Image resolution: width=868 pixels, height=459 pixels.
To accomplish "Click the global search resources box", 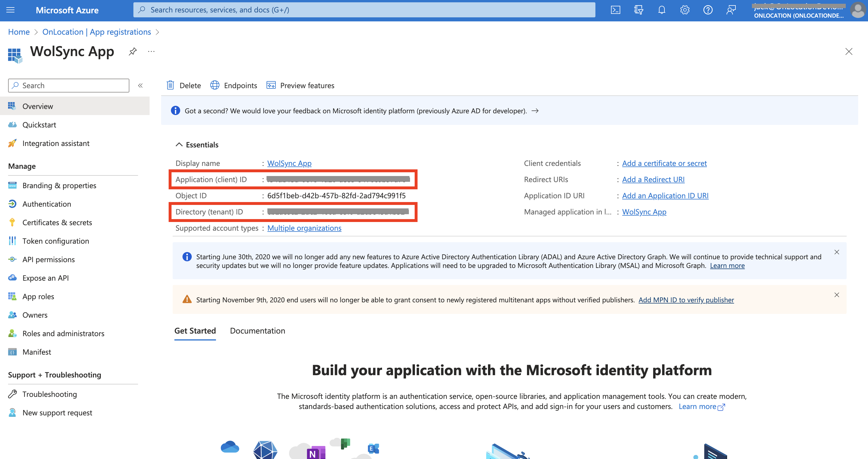I will click(364, 10).
